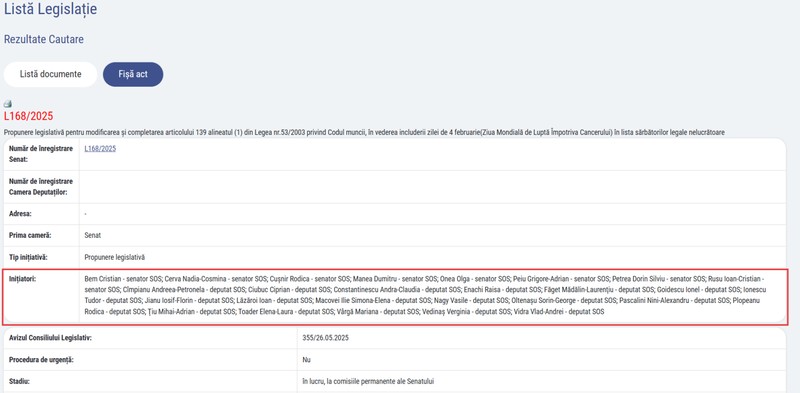Click the Nu value for Procedura de urgență
This screenshot has width=800, height=393.
307,360
